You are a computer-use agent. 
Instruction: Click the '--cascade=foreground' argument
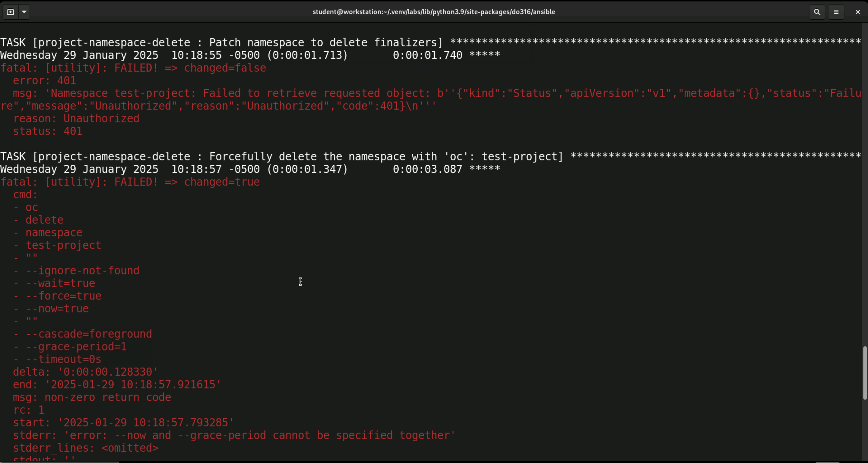tap(89, 334)
